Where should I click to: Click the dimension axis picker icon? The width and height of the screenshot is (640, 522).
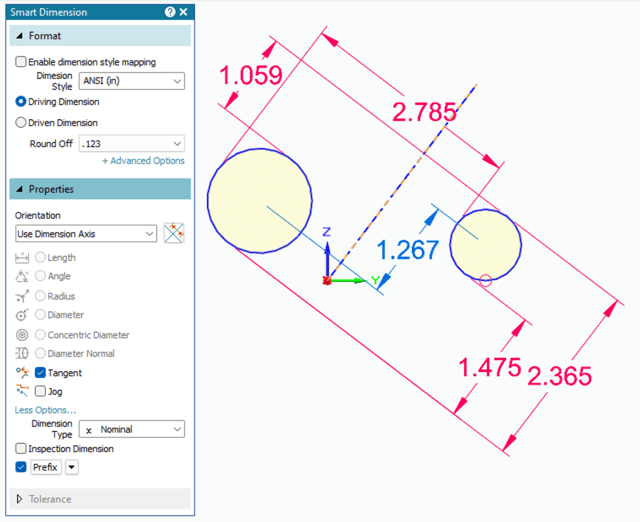(174, 233)
